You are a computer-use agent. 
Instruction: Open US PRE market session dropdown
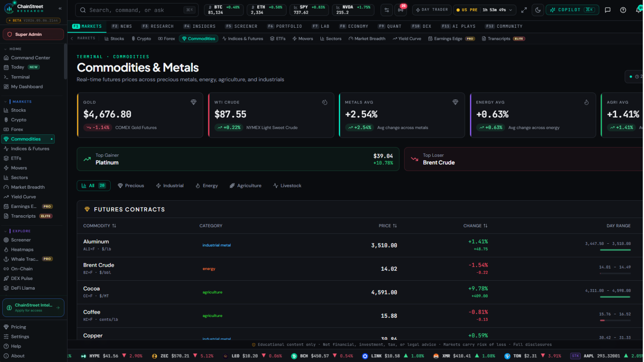click(485, 10)
